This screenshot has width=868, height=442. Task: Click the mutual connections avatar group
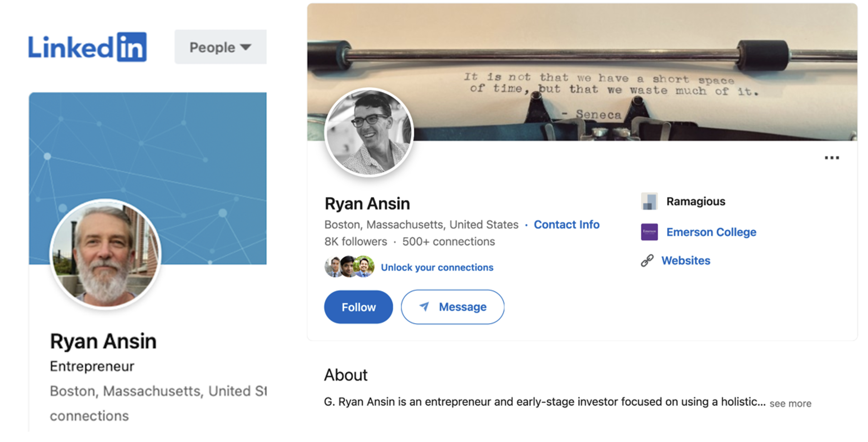pyautogui.click(x=349, y=266)
